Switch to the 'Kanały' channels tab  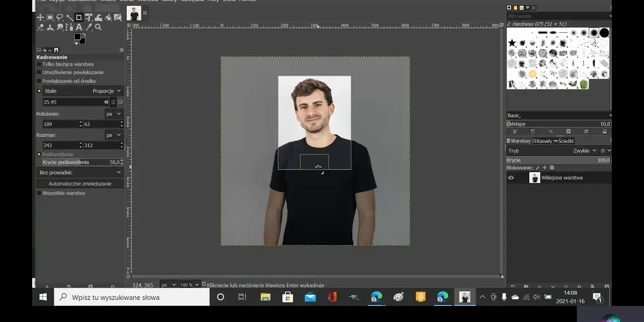542,141
